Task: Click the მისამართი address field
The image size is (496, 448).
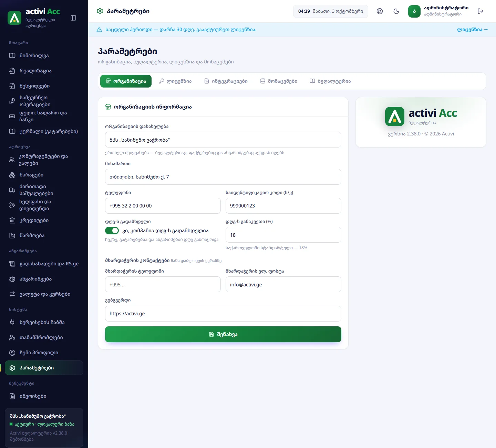Action: 223,177
